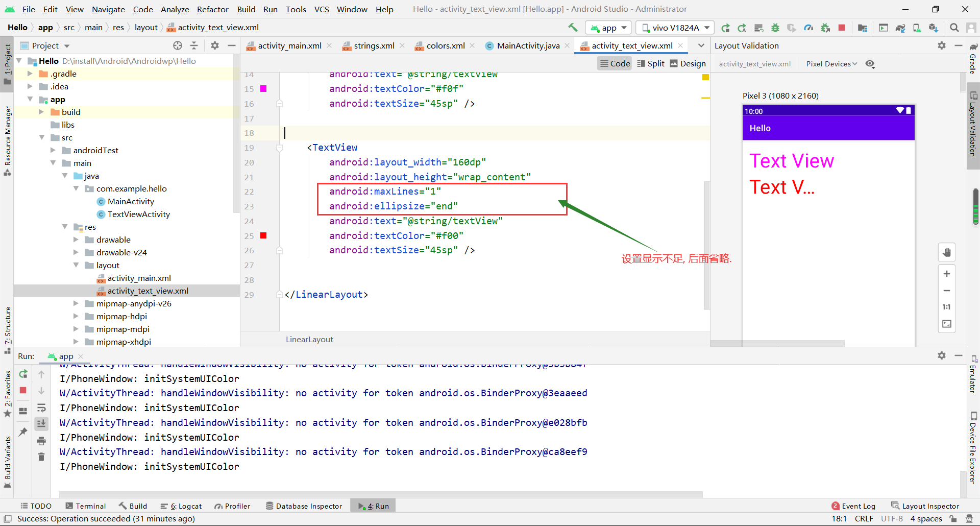Switch editor to Split view mode
This screenshot has height=526, width=980.
tap(651, 63)
